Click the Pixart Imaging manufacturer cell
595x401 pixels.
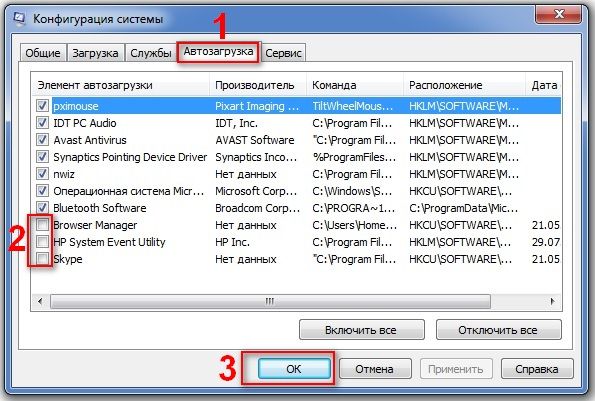point(257,106)
